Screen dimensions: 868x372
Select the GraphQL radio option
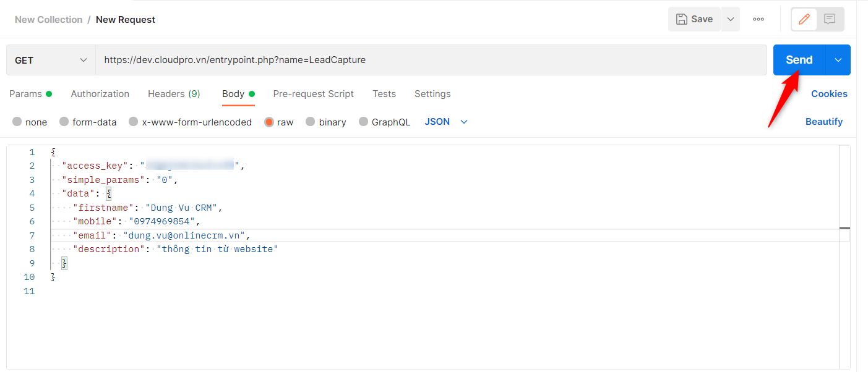[x=364, y=122]
